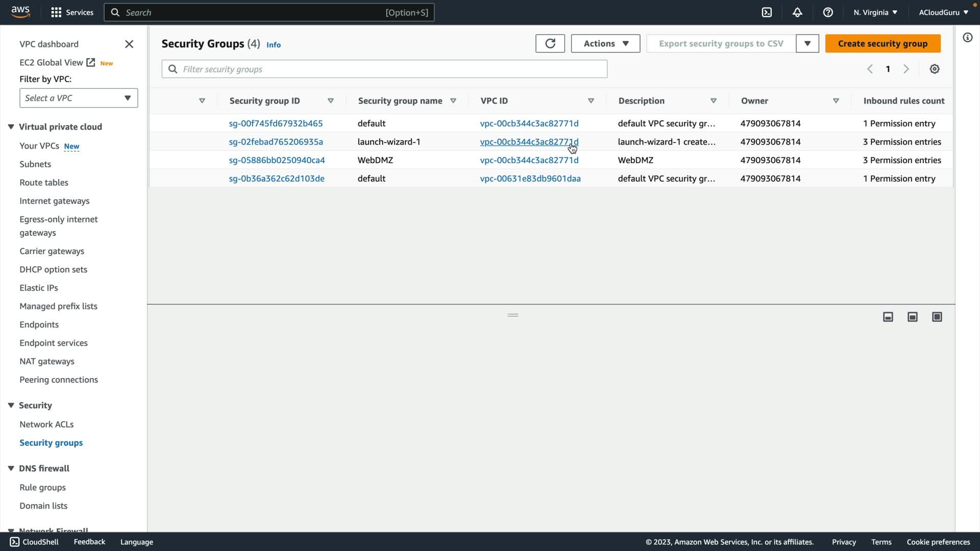Viewport: 980px width, 551px height.
Task: Switch region via N. Virginia menu
Action: pyautogui.click(x=875, y=12)
